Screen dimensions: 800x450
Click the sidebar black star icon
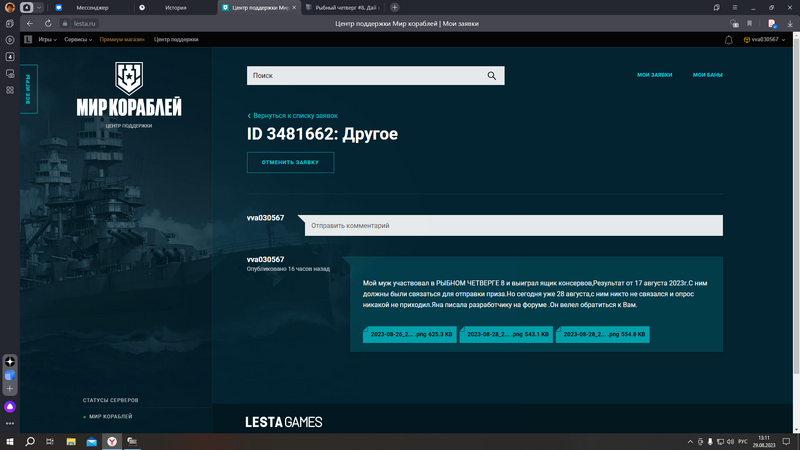point(10,361)
